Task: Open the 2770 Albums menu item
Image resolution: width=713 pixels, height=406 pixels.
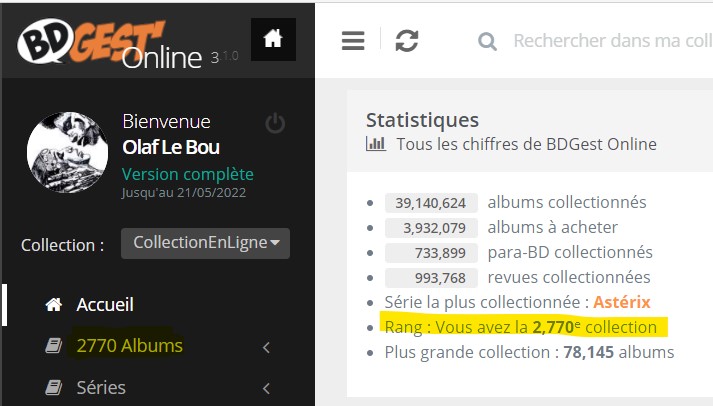Action: point(130,346)
